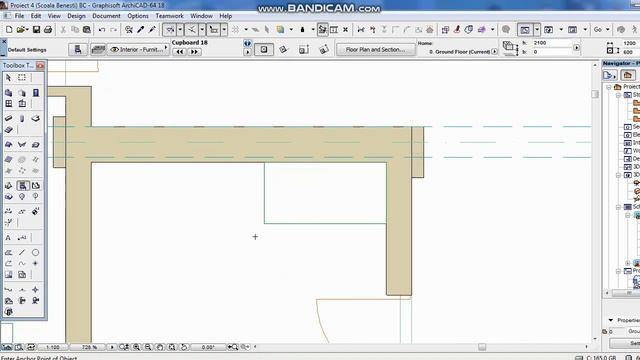
Task: Open the Help menu
Action: point(226,16)
